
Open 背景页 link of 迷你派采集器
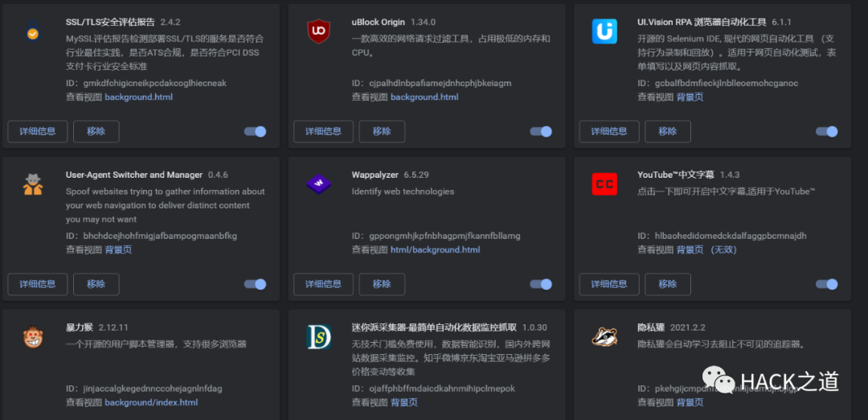pyautogui.click(x=404, y=402)
